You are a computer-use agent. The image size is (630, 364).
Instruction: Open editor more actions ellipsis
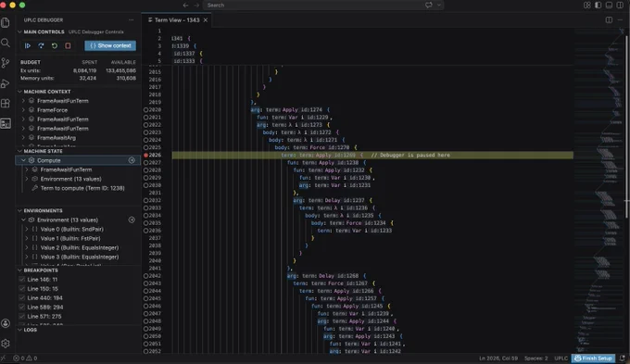(x=621, y=20)
